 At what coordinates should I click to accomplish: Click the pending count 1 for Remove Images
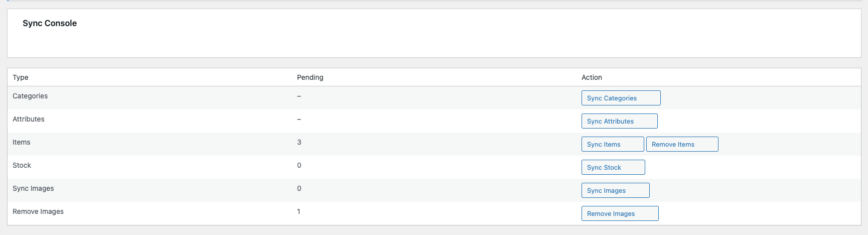(x=299, y=211)
